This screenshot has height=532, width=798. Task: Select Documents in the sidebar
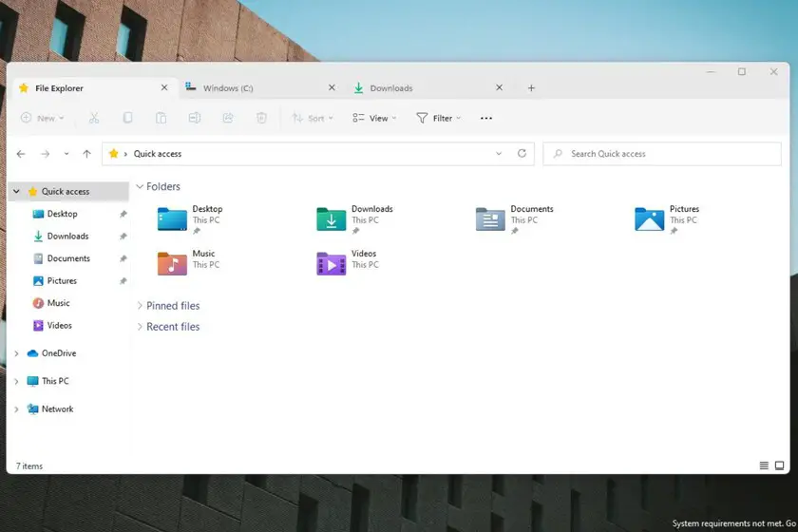point(68,258)
